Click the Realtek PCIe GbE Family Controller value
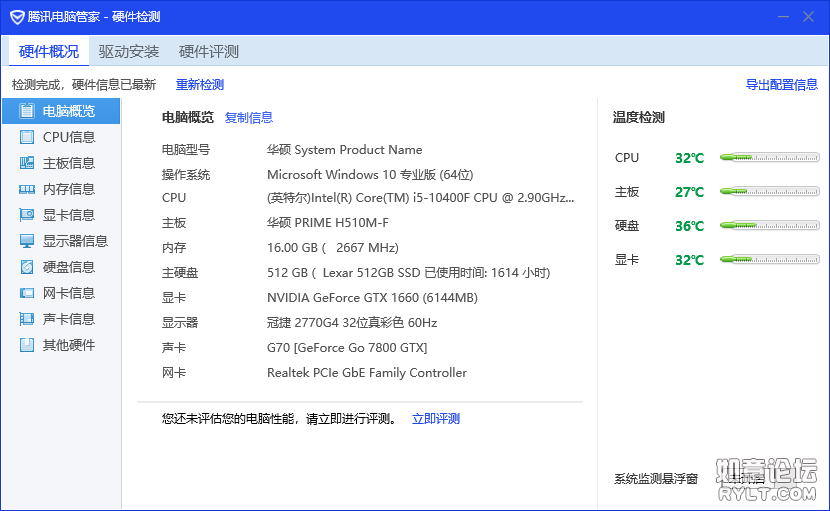 tap(367, 373)
